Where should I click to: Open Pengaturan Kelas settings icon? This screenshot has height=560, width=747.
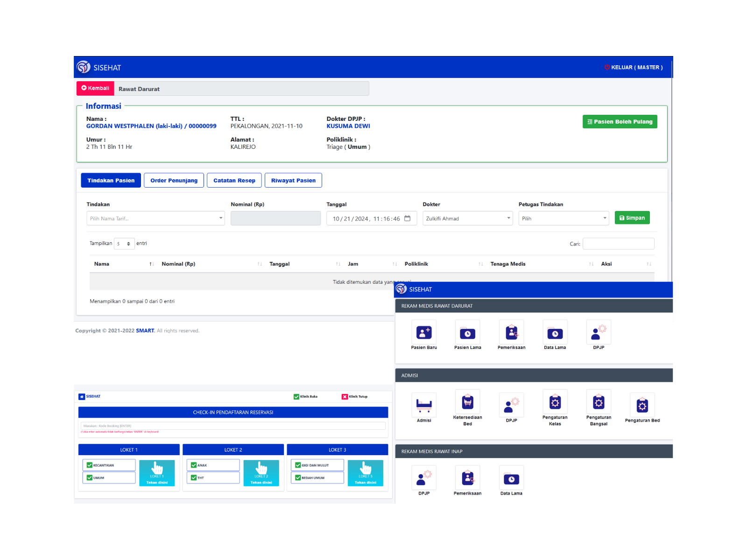pos(555,402)
